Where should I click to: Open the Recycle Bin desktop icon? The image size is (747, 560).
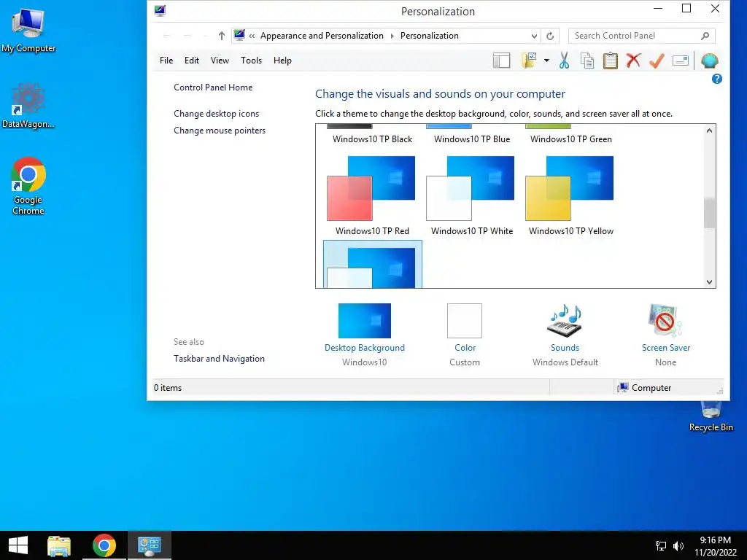[x=711, y=417]
